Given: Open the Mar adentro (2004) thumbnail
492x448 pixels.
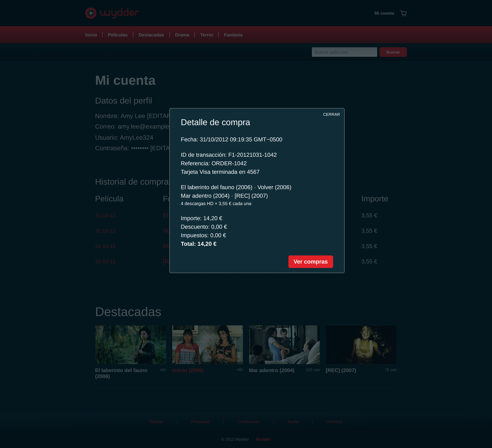Looking at the screenshot, I should tap(284, 345).
